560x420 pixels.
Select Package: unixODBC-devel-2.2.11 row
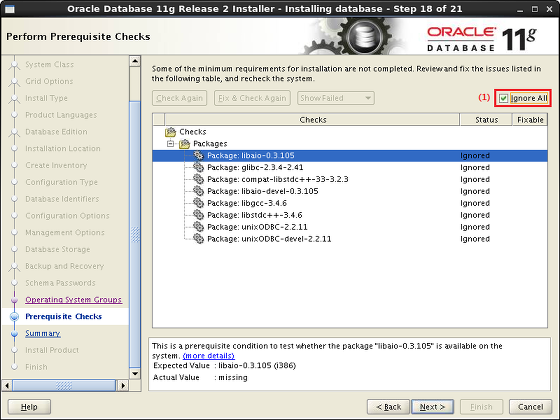350,239
